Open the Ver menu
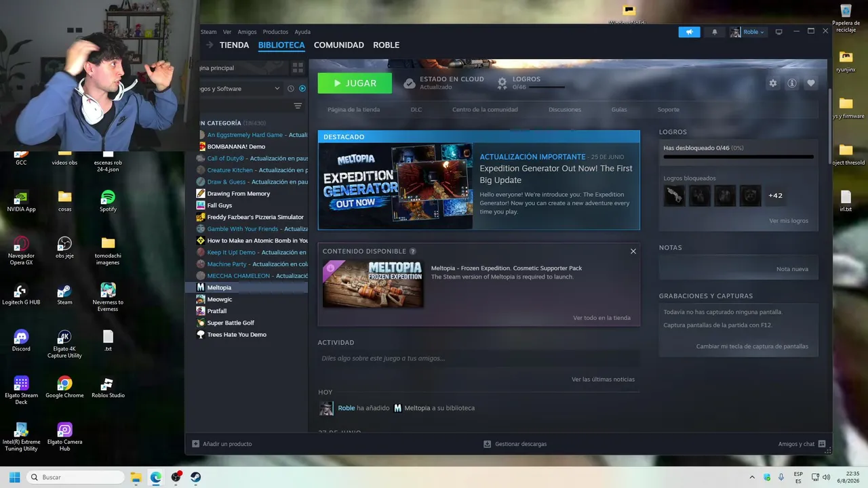This screenshot has width=868, height=488. [x=227, y=32]
